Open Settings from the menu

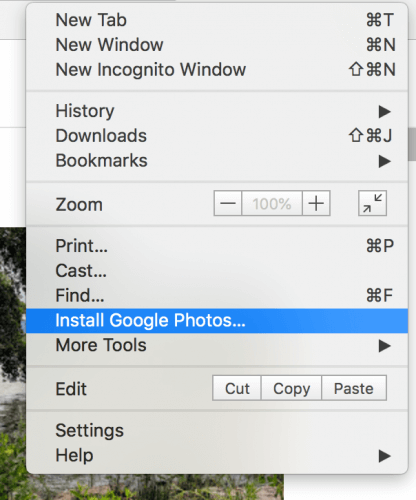(x=217, y=430)
